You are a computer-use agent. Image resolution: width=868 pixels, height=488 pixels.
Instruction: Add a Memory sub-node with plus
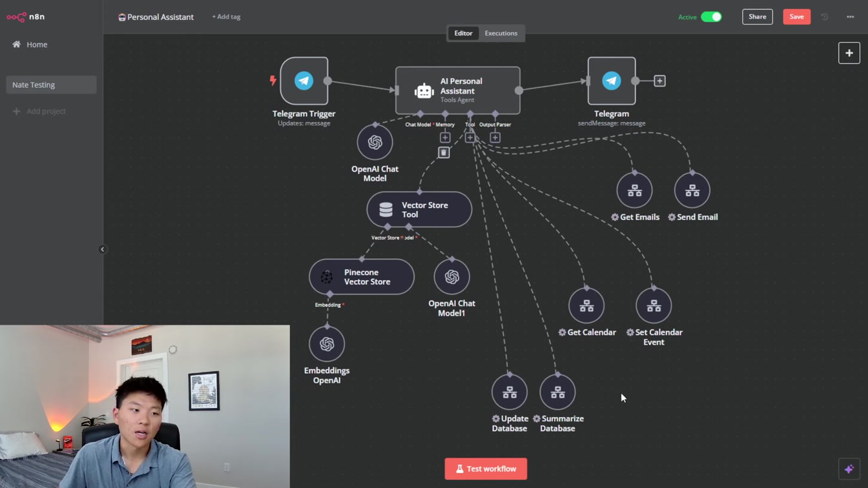pos(445,137)
